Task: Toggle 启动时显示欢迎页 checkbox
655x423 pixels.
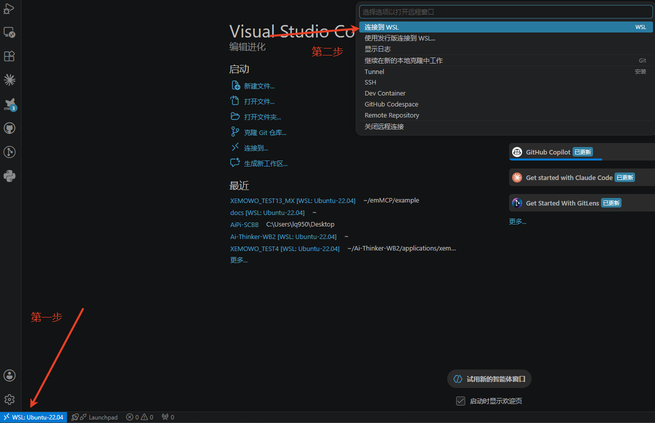Action: (460, 401)
